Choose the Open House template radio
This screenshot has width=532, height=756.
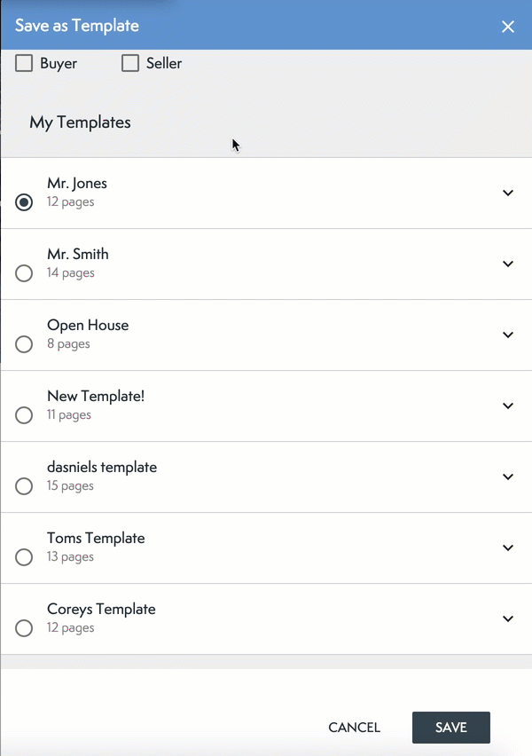pyautogui.click(x=25, y=344)
